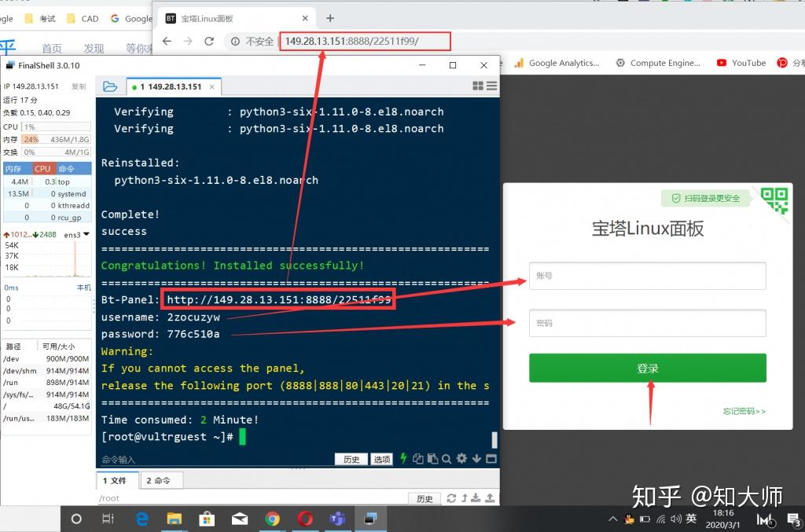The image size is (805, 532).
Task: Close the 宝塔Linux面板 Chrome tab
Action: (x=305, y=19)
